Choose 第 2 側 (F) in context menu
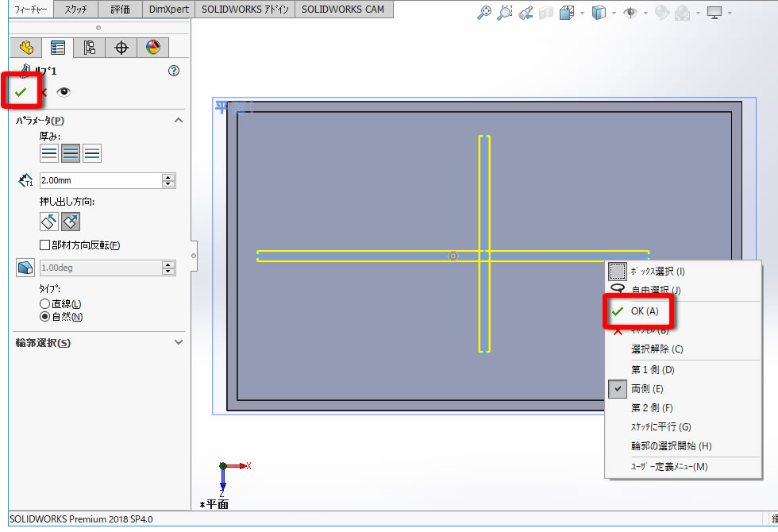The image size is (778, 532). tap(683, 408)
